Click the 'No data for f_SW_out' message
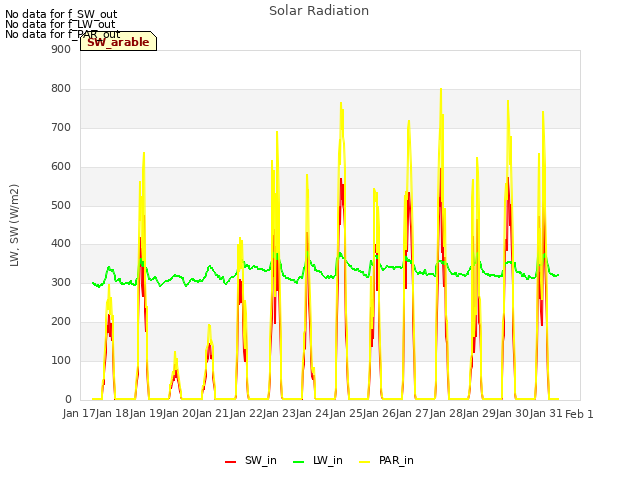The height and width of the screenshot is (480, 640). (x=61, y=14)
